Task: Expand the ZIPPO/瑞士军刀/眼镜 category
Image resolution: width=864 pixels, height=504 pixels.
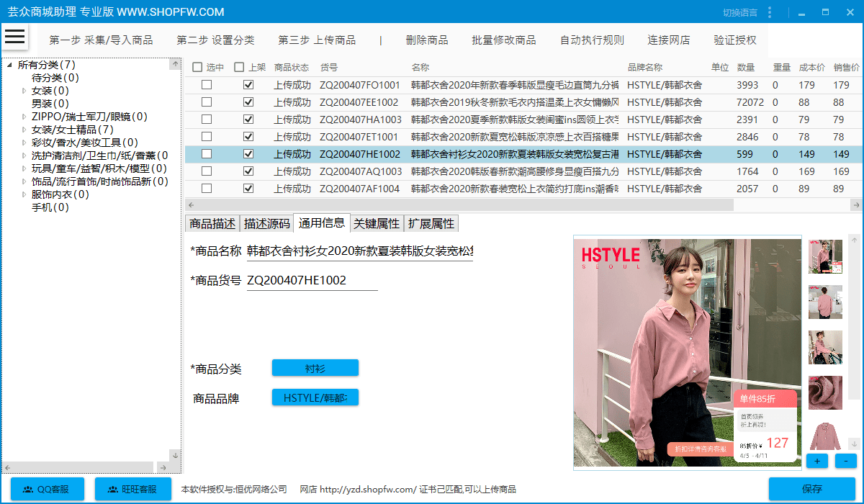Action: click(x=24, y=117)
